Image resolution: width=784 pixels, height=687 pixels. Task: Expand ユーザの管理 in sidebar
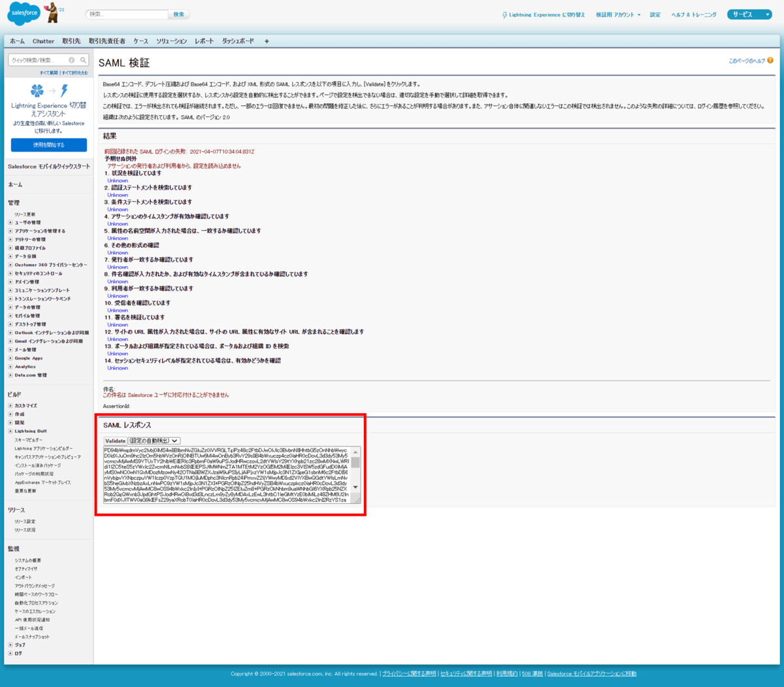point(10,222)
